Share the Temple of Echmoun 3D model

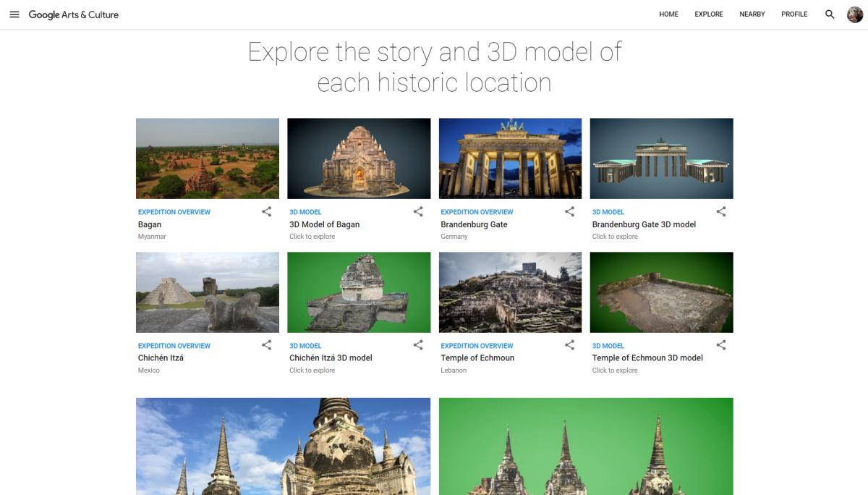point(720,345)
